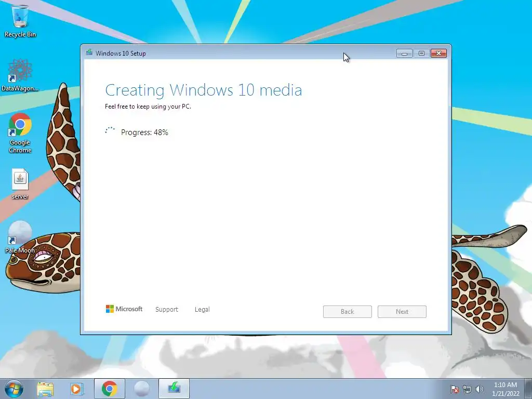This screenshot has width=532, height=399.
Task: Open File Explorer from the taskbar
Action: pyautogui.click(x=45, y=389)
